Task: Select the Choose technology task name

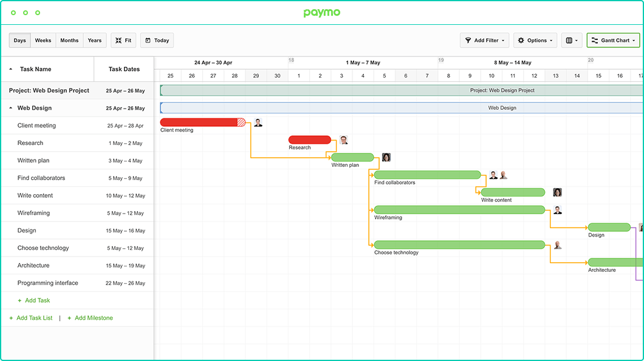Action: (x=43, y=248)
